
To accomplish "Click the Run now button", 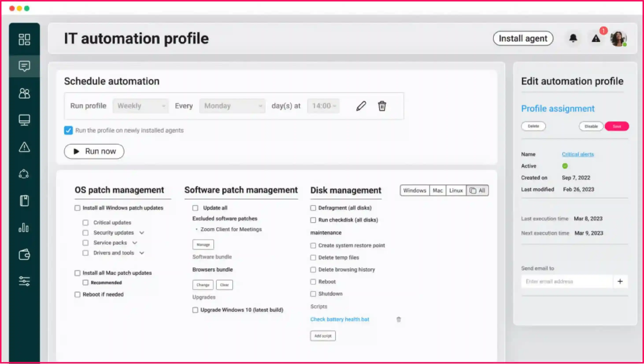I will pos(94,152).
